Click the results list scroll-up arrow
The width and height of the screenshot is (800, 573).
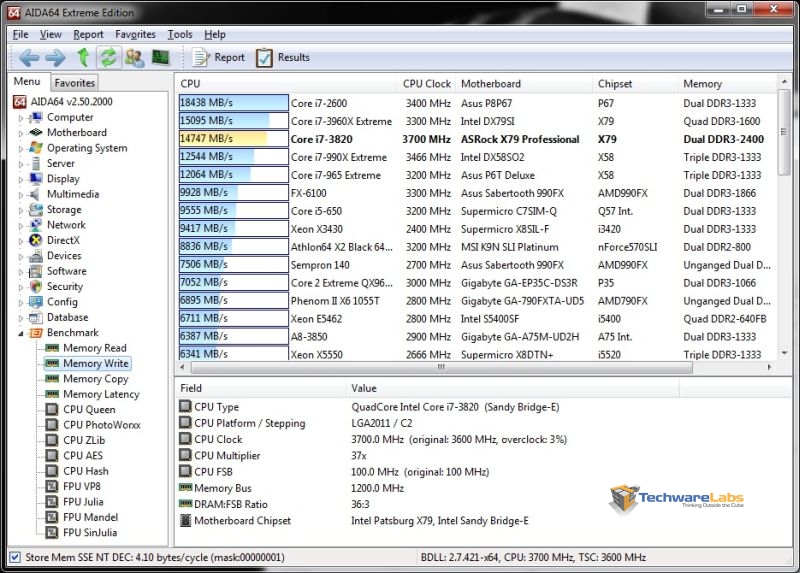[x=785, y=81]
